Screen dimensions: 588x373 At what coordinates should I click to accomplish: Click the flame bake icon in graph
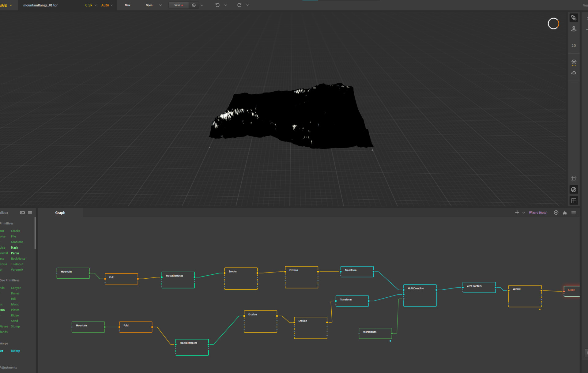coord(565,213)
